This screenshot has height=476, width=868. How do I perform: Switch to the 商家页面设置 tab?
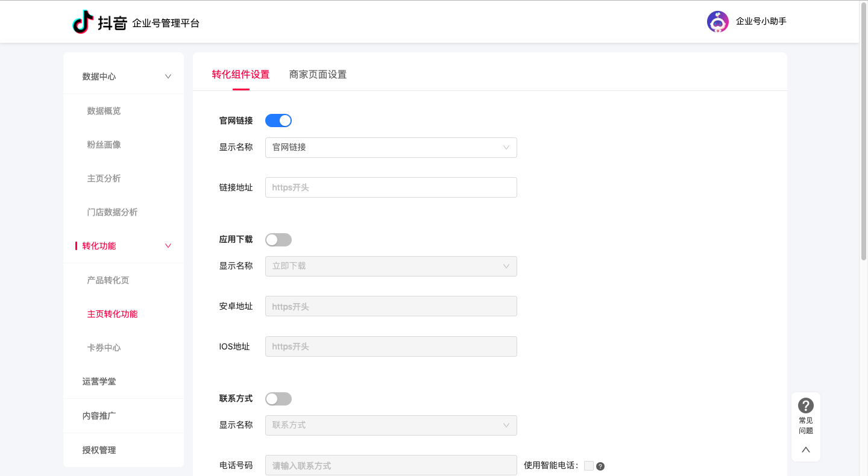click(x=318, y=74)
